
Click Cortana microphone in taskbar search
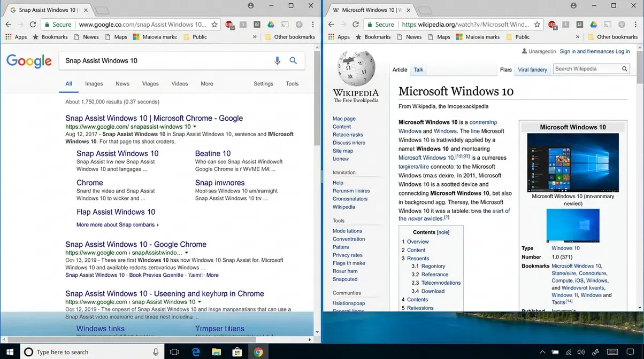pos(156,352)
